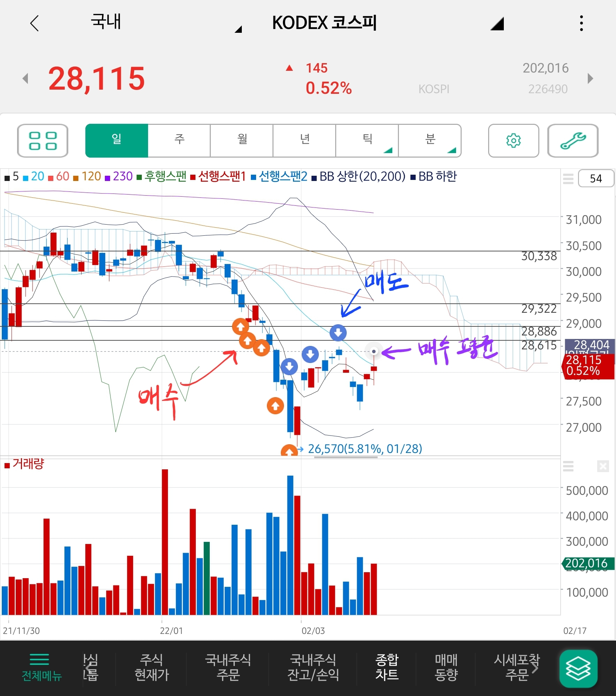
Task: Open the chart layout grid icon
Action: (43, 141)
